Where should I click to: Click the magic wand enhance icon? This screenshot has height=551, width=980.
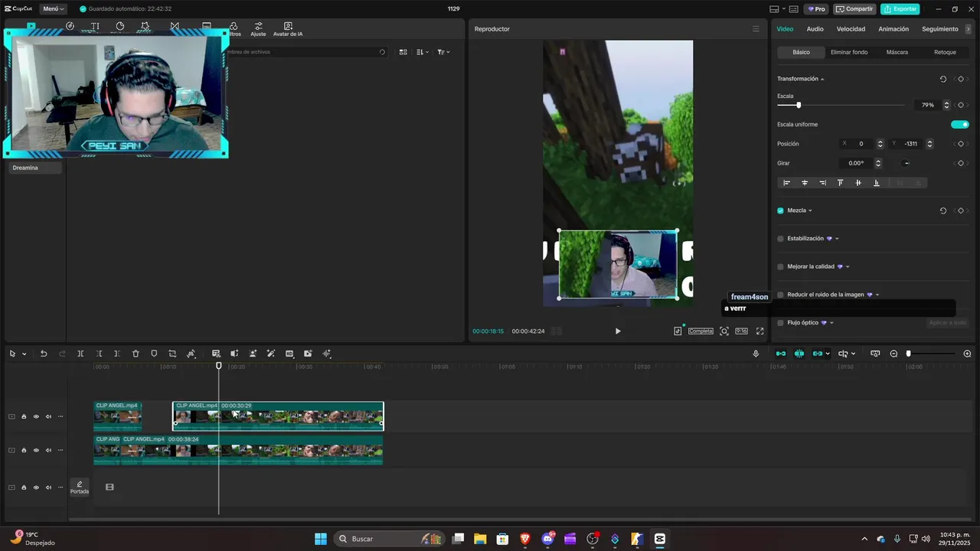click(271, 354)
